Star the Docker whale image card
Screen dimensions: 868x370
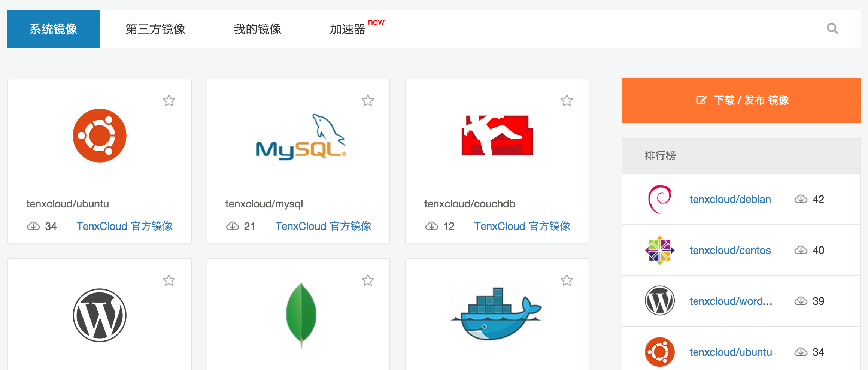pyautogui.click(x=567, y=280)
